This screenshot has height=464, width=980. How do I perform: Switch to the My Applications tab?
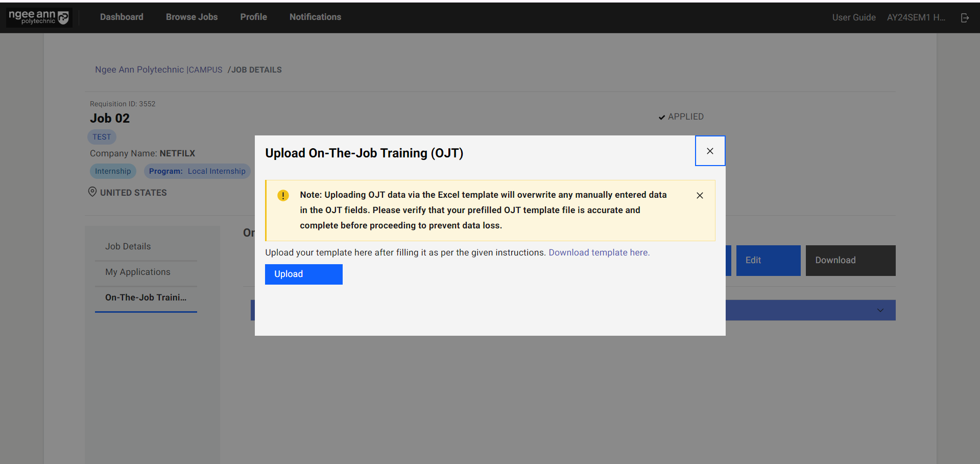pos(137,272)
